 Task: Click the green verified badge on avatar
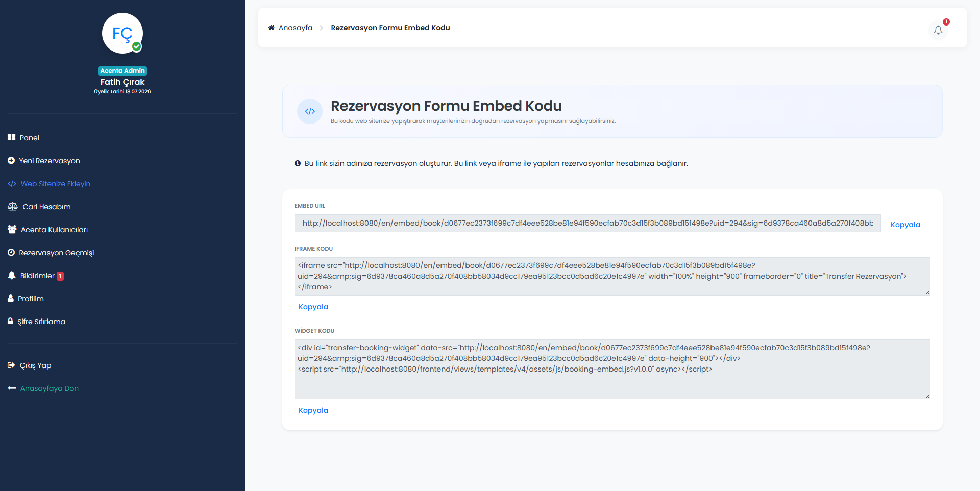137,47
